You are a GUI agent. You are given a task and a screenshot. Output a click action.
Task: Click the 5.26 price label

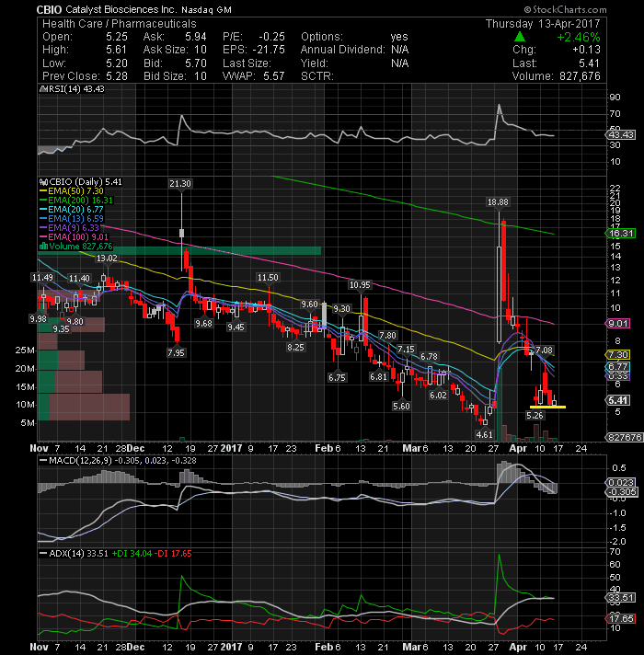pos(535,415)
